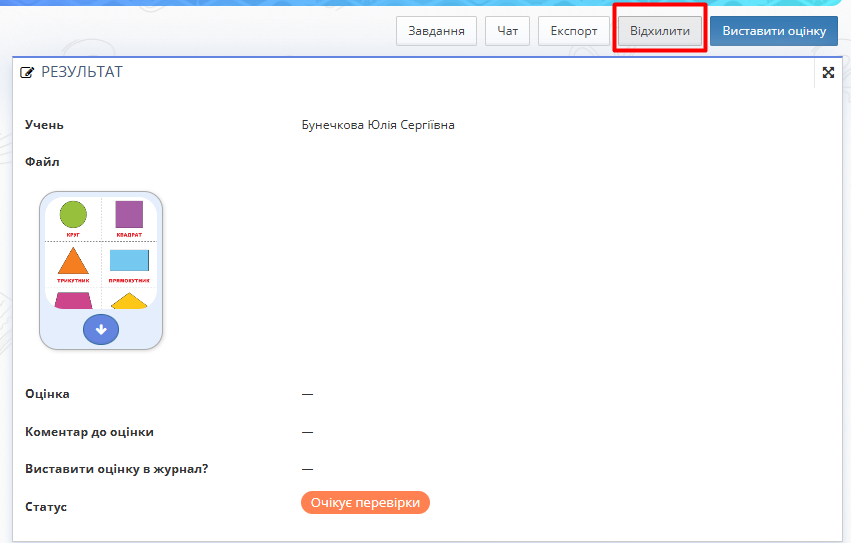Select the orange triangle in the file preview
This screenshot has width=851, height=543.
click(73, 261)
